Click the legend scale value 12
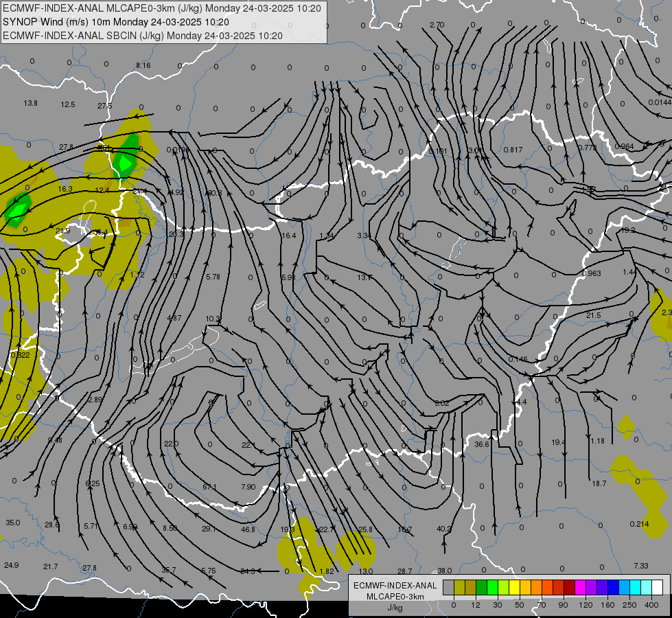This screenshot has height=618, width=672. [x=475, y=605]
